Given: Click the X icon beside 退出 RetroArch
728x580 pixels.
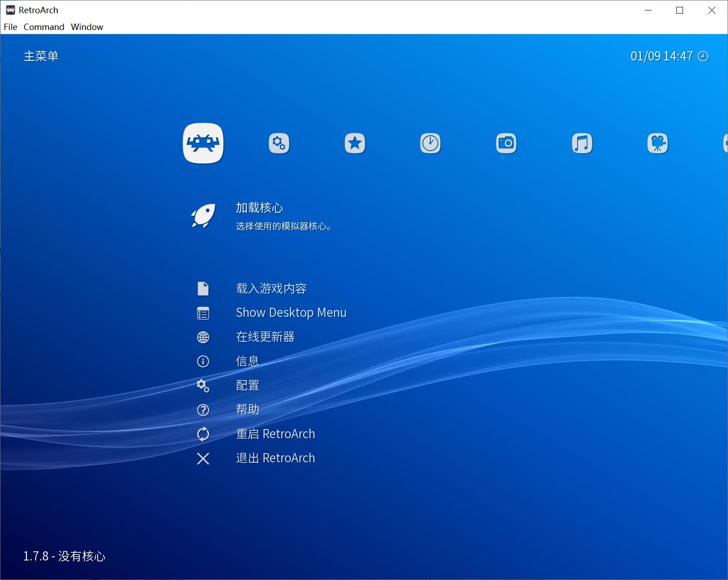Looking at the screenshot, I should 203,458.
